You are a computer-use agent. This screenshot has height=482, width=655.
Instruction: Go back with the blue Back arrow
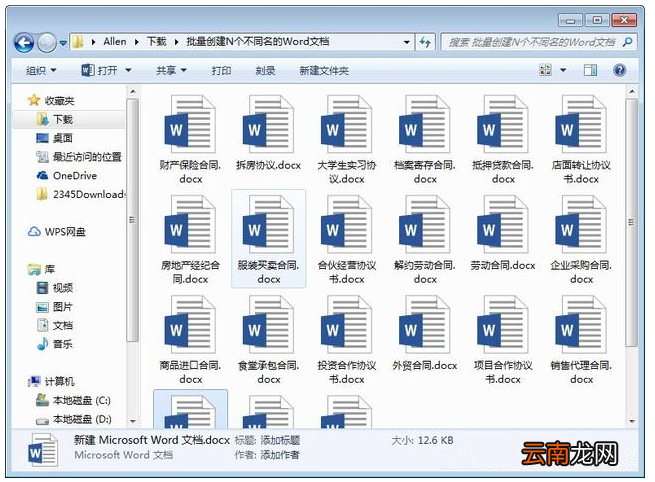[x=24, y=43]
